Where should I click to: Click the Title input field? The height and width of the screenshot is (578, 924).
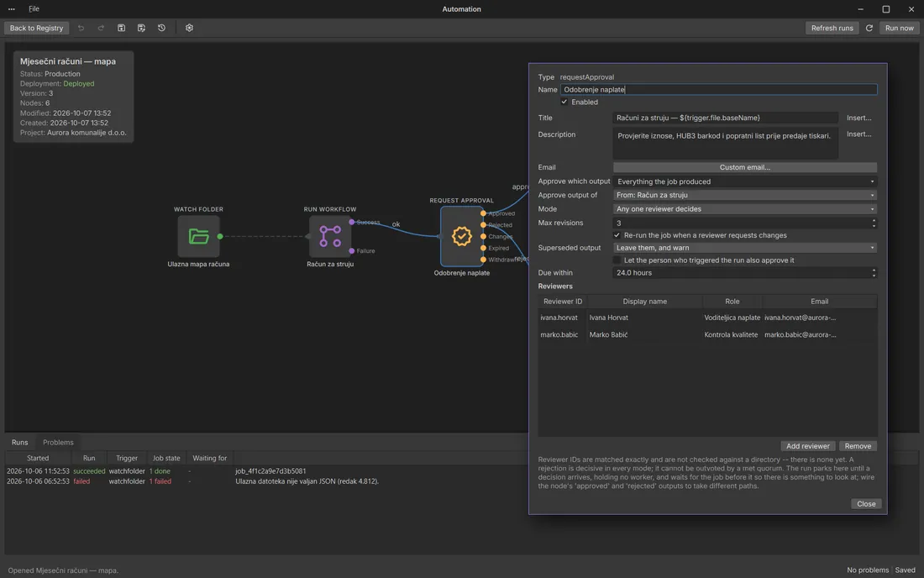tap(726, 118)
